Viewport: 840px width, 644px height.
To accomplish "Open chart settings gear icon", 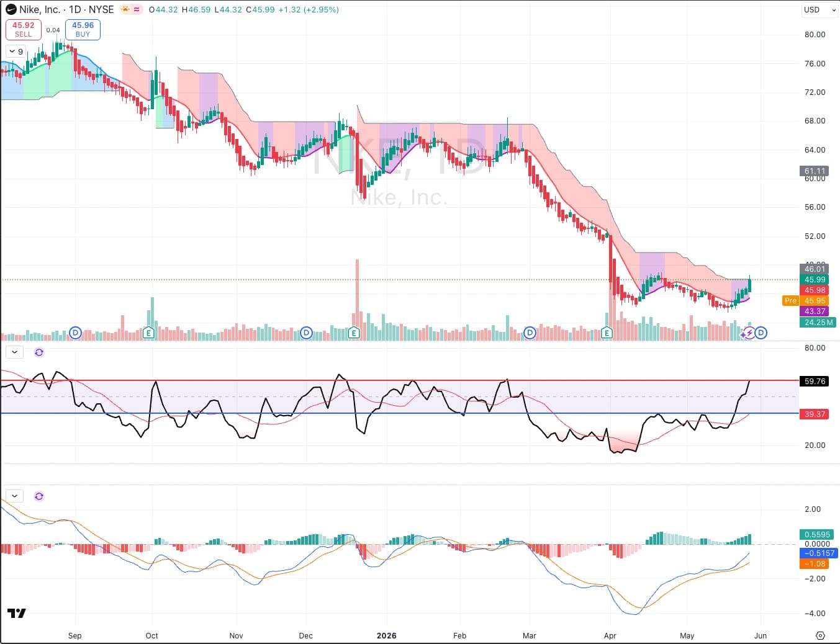I will (820, 635).
